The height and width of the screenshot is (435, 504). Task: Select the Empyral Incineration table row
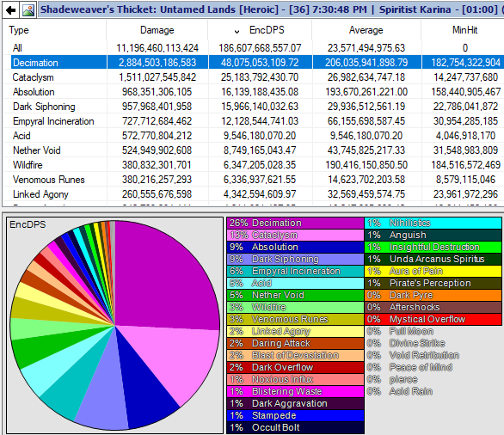point(253,121)
